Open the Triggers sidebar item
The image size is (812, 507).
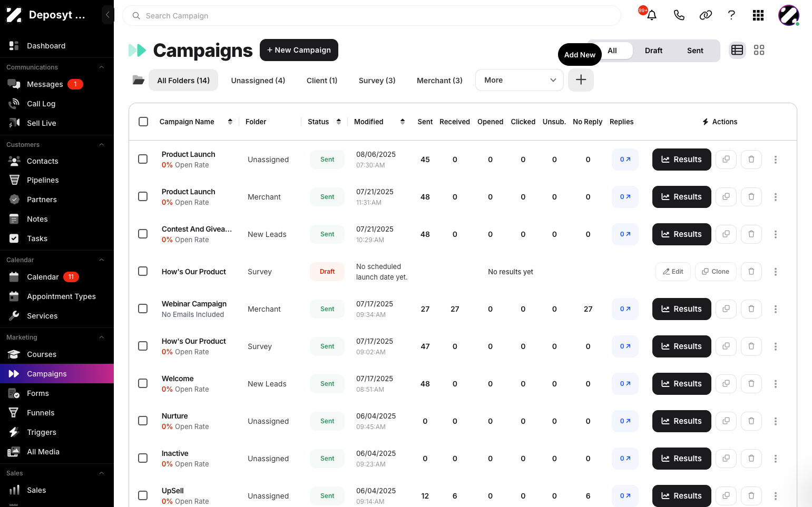point(57,432)
